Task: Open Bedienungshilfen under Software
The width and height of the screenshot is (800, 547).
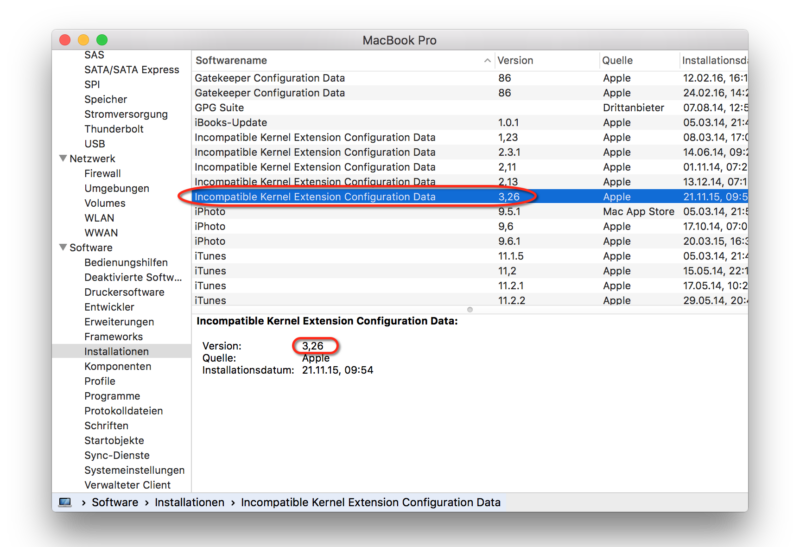Action: [126, 262]
